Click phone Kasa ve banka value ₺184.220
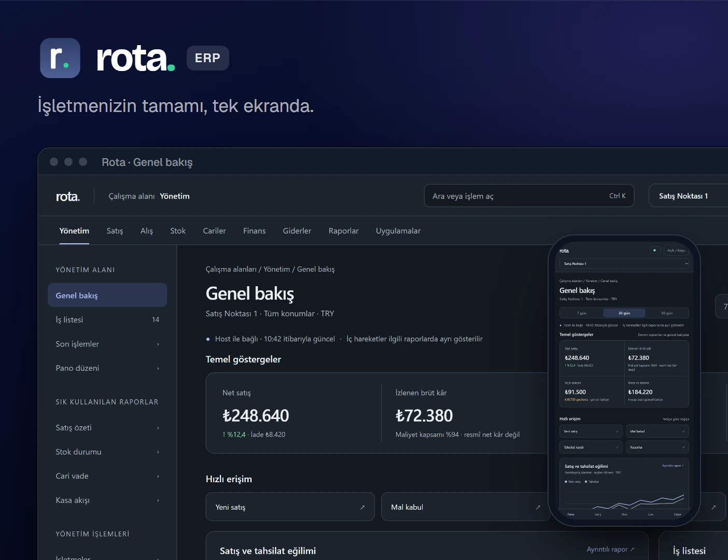Image resolution: width=728 pixels, height=560 pixels. 640,392
